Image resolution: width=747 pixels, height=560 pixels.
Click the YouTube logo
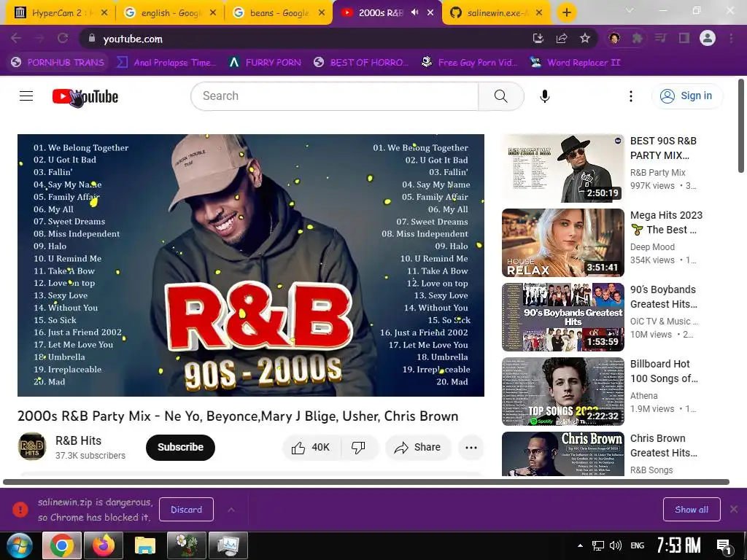click(85, 97)
